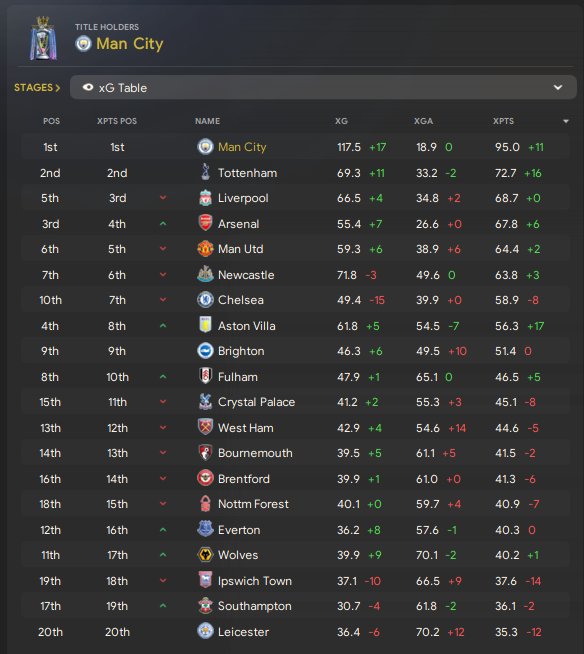
Task: Open the Man City title holders link
Action: click(130, 44)
